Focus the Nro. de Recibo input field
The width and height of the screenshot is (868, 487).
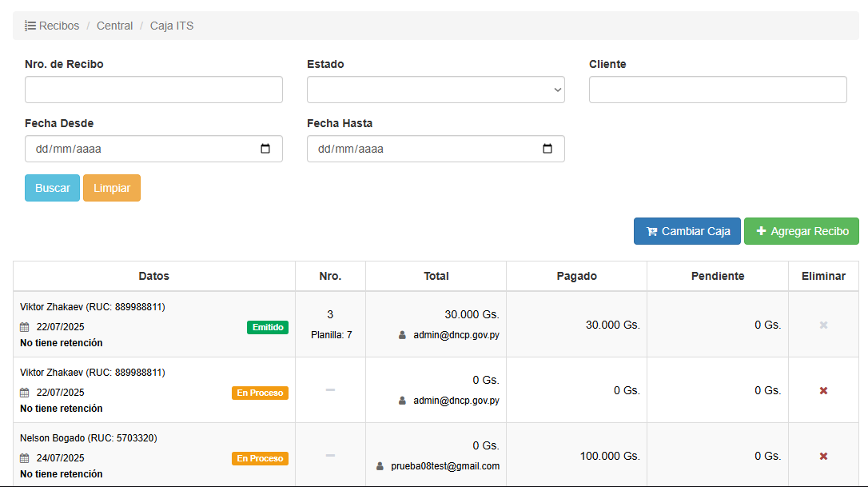point(153,90)
